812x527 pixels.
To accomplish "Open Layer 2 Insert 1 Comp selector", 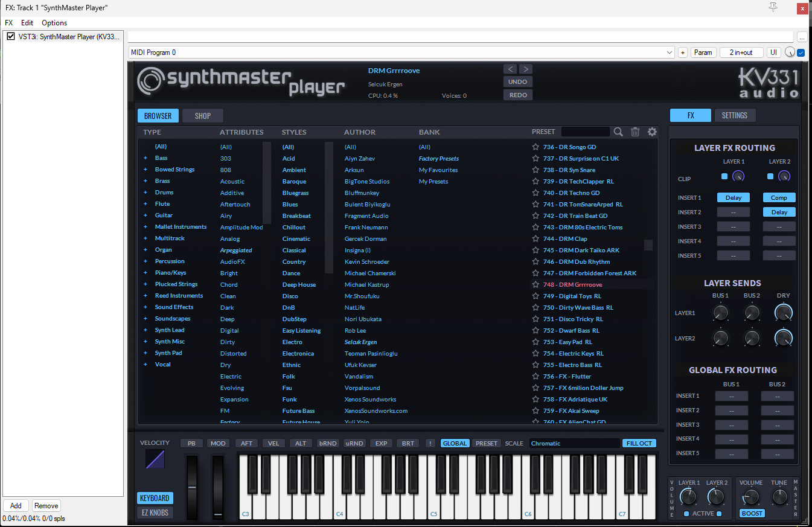I will 779,197.
